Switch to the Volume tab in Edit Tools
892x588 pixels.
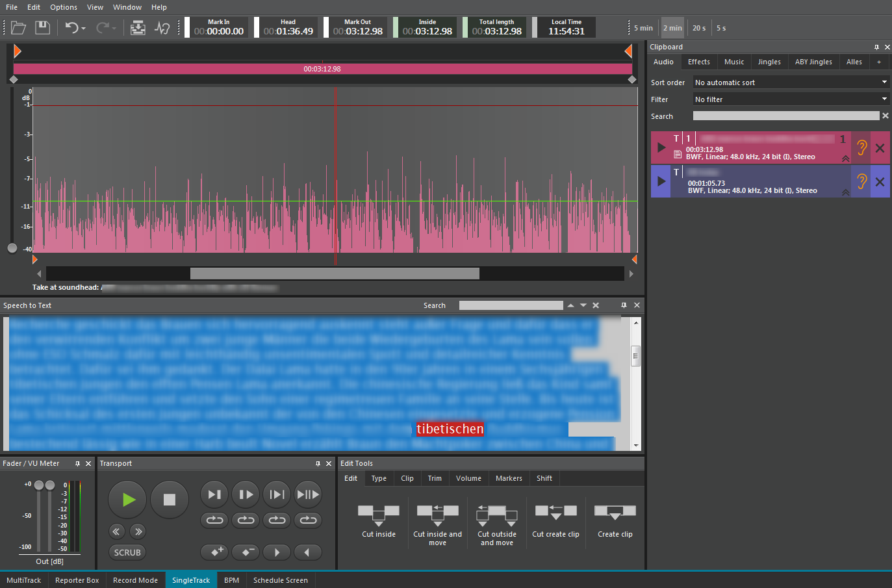(x=468, y=478)
